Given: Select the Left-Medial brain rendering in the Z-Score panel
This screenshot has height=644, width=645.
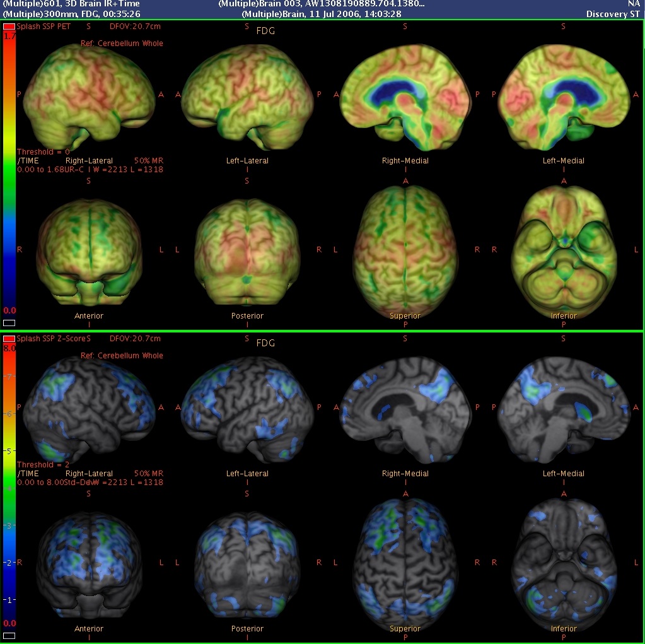Looking at the screenshot, I should [564, 410].
